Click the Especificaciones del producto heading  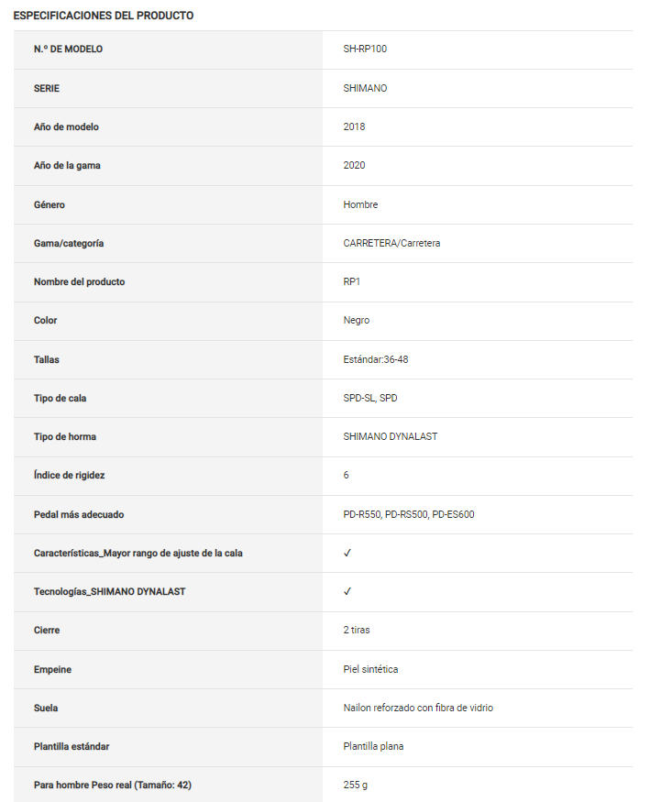pos(104,16)
